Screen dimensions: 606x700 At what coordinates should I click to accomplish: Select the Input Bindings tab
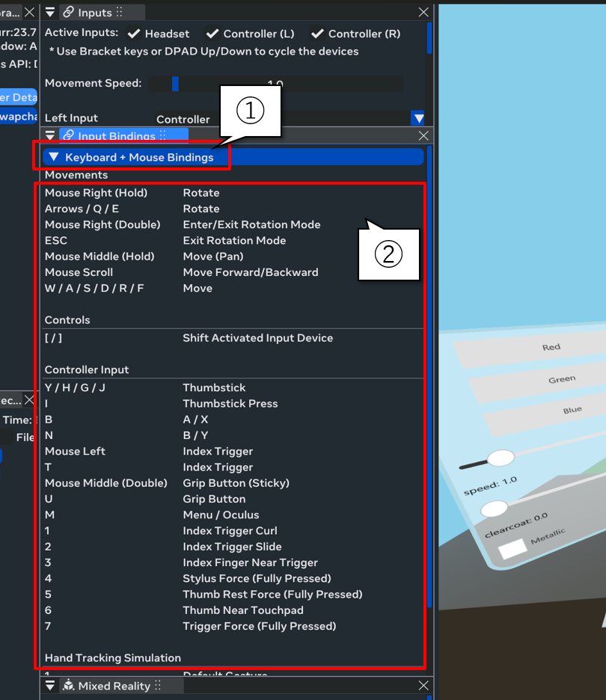click(x=116, y=136)
